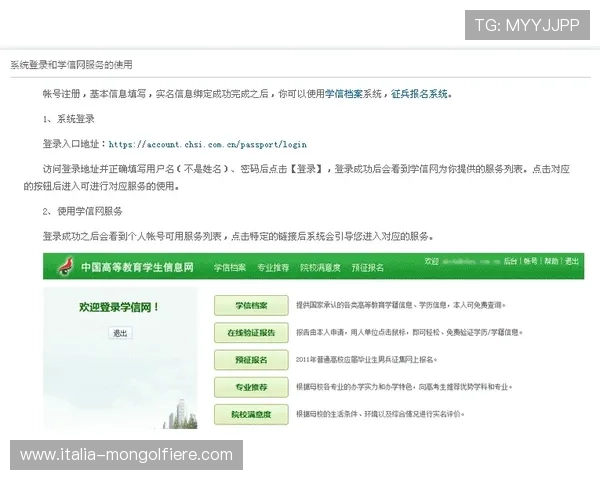The image size is (600, 480).
Task: Open the account.chsi.com.cn login URL
Action: pos(208,144)
